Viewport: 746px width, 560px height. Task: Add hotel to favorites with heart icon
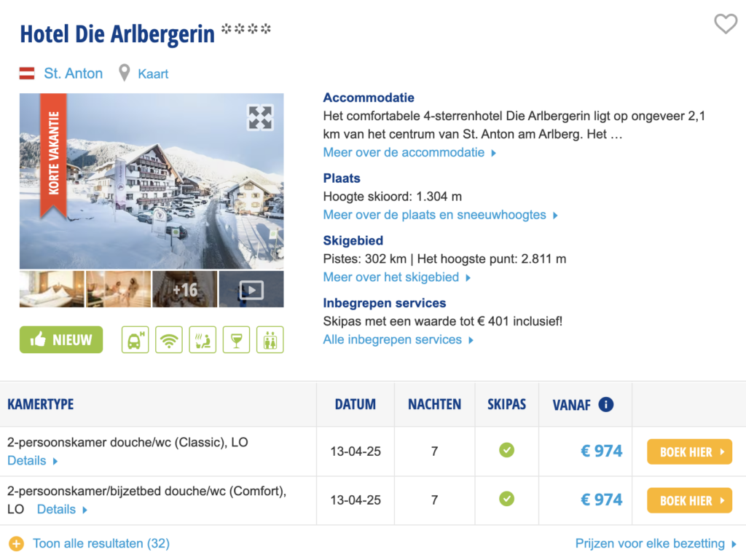point(725,25)
